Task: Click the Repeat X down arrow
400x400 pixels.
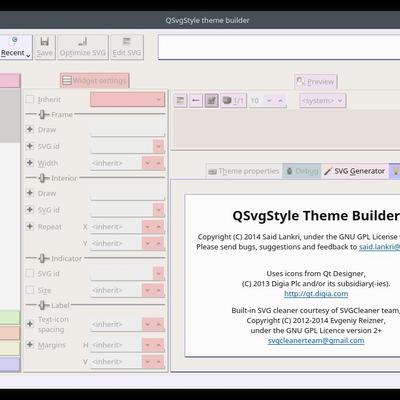Action: 147,227
